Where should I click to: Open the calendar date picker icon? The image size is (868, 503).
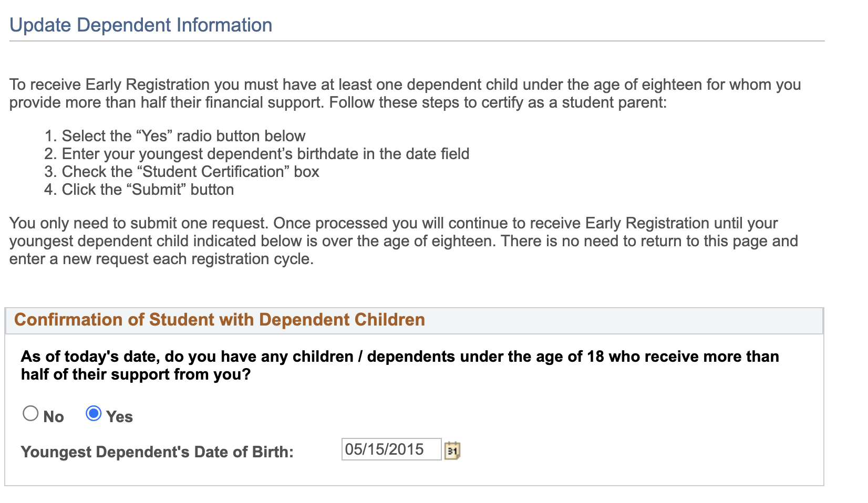pos(452,450)
